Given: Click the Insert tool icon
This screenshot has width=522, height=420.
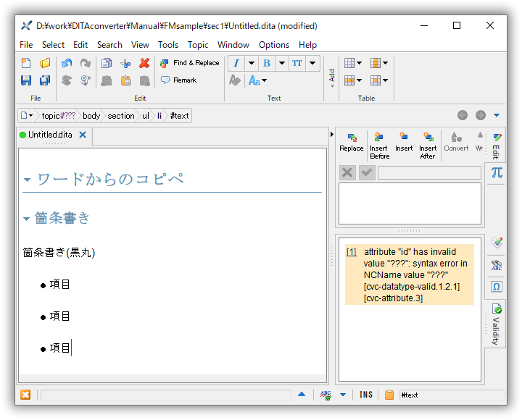Looking at the screenshot, I should (404, 143).
